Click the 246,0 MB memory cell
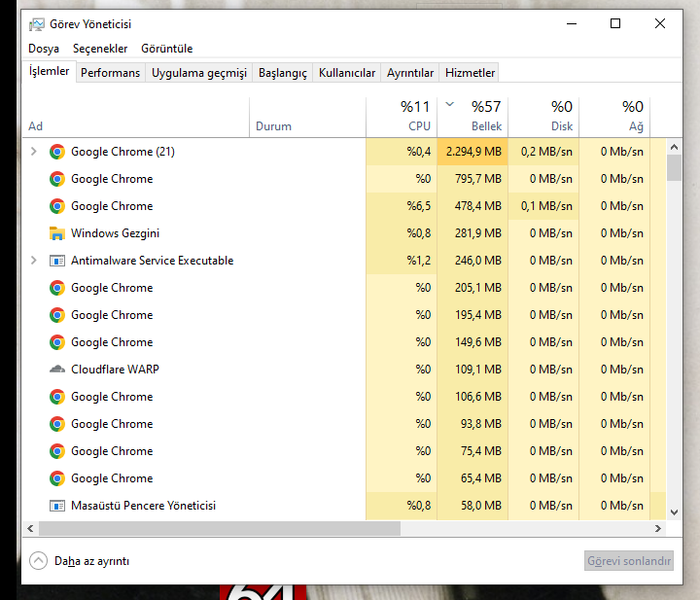 pos(472,261)
